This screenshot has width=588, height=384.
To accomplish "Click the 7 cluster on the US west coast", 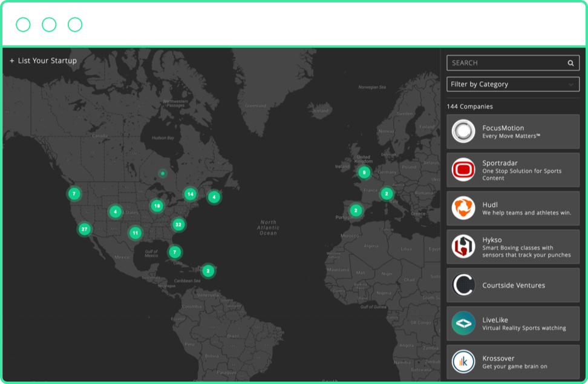I will (74, 194).
